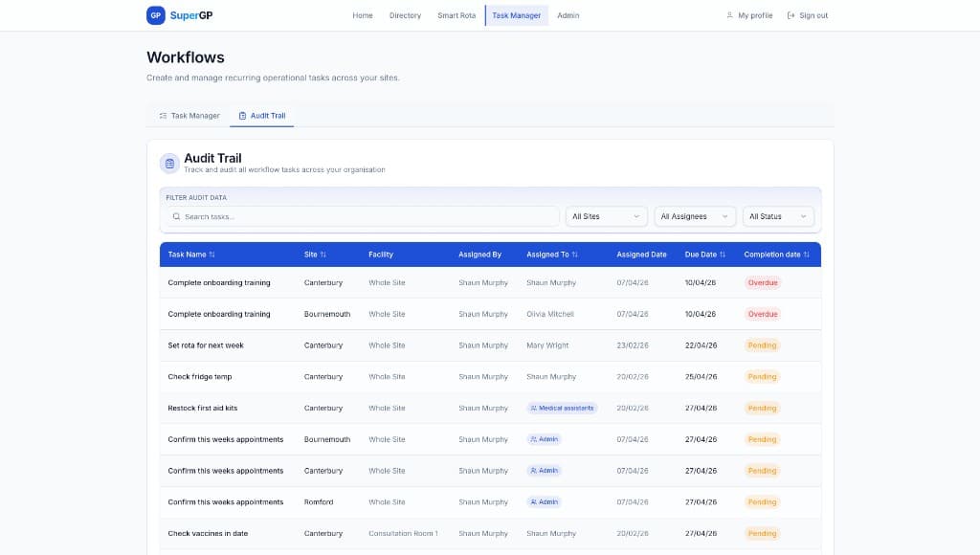Sort by Due Date arrows icon
The image size is (980, 555).
pyautogui.click(x=723, y=255)
